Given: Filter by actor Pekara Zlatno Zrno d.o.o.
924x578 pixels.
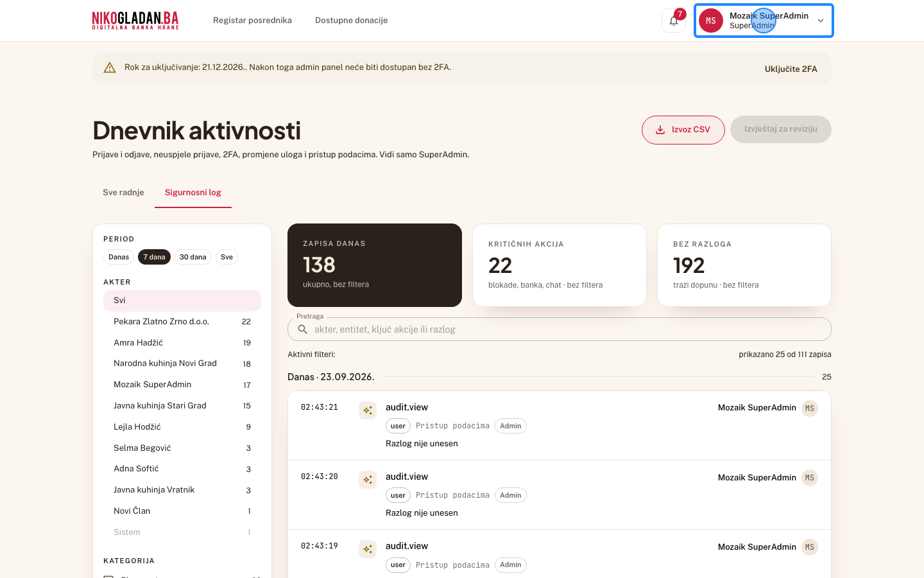Looking at the screenshot, I should 182,322.
